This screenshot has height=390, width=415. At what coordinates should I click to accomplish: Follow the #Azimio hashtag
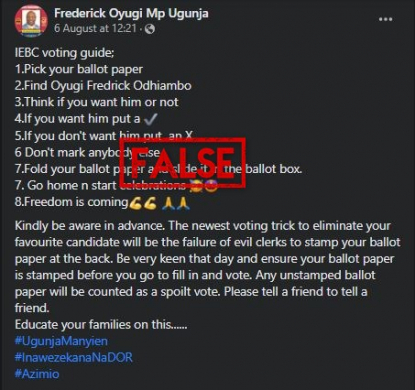pos(37,374)
